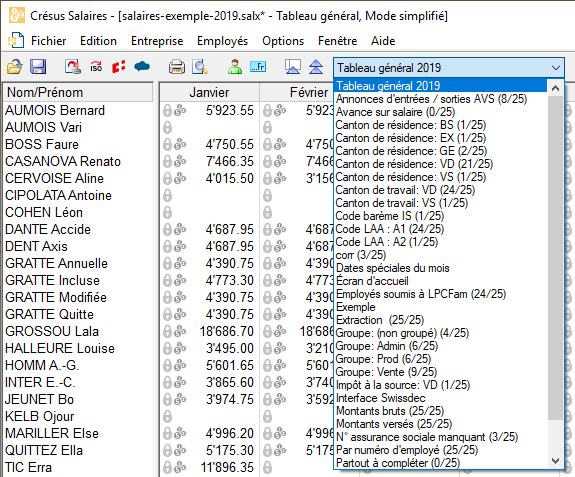
Task: Open print preview magnifier icon
Action: point(200,67)
